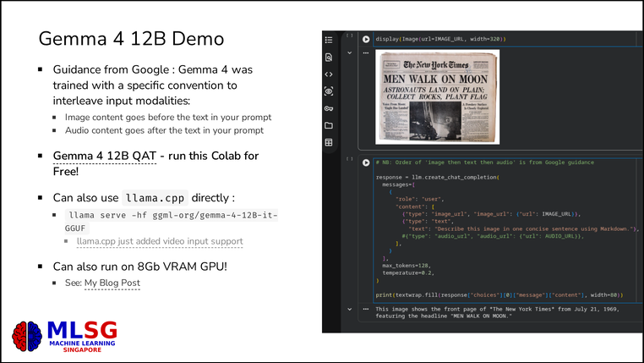Click the 'temperature=0.2' code line
The width and height of the screenshot is (644, 363).
pos(408,273)
